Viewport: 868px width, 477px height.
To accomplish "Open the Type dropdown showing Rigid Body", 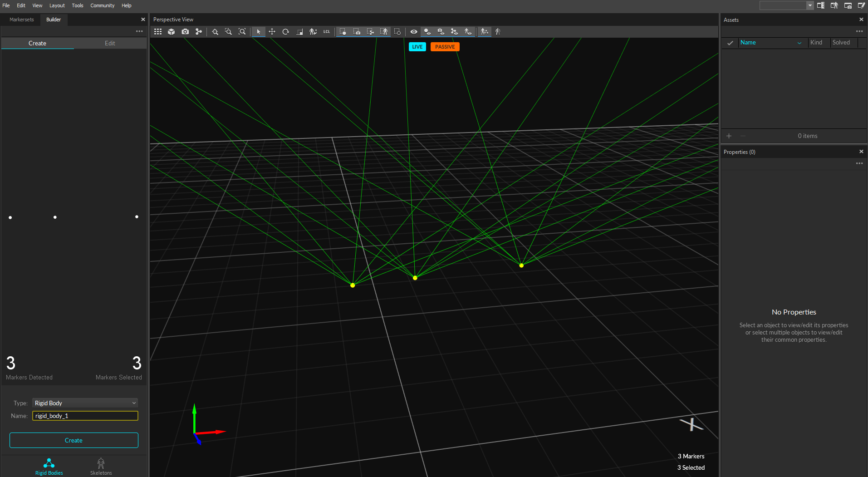I will tap(85, 403).
